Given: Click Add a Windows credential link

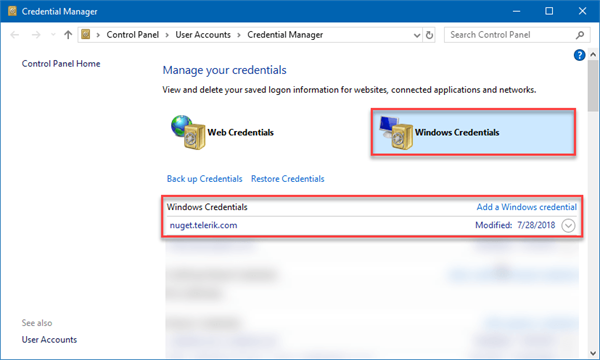Looking at the screenshot, I should pyautogui.click(x=527, y=207).
